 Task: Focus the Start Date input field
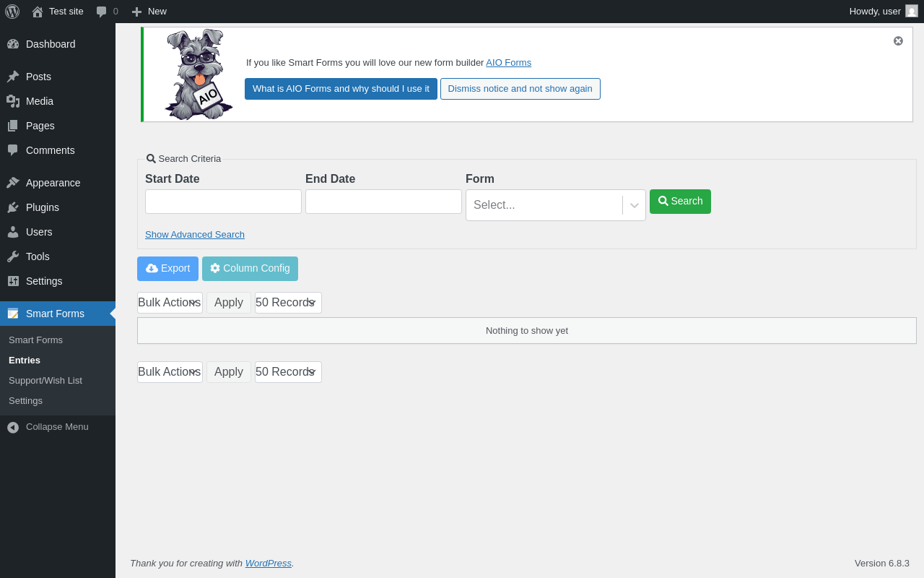click(x=223, y=202)
